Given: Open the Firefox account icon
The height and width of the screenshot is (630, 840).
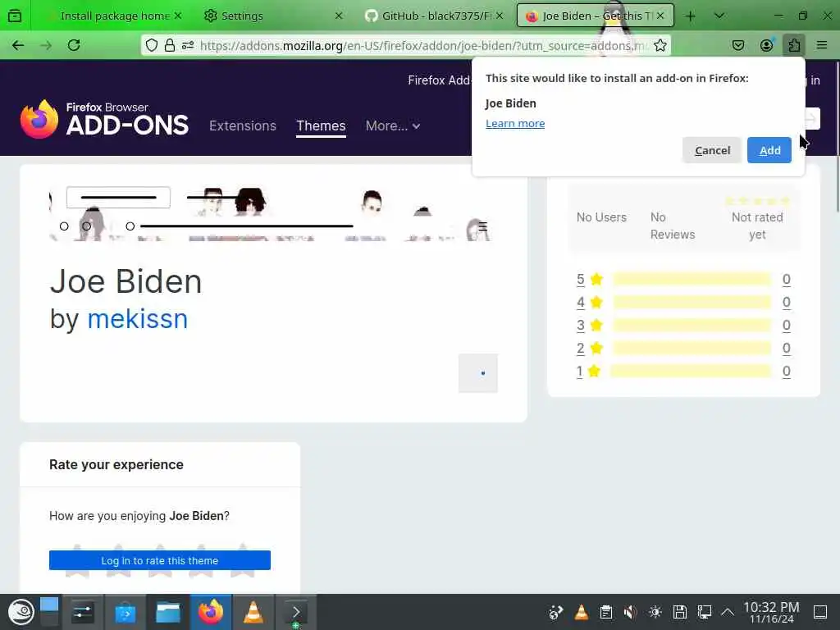Looking at the screenshot, I should tap(767, 46).
